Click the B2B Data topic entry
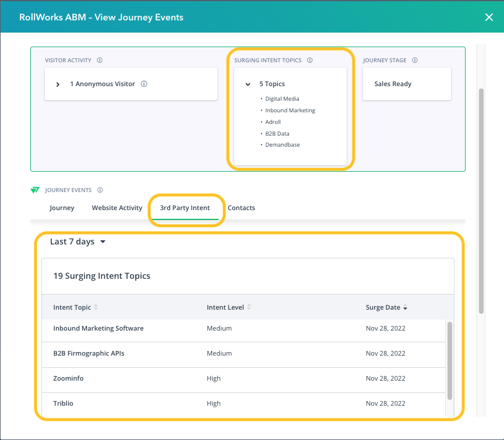 point(277,134)
